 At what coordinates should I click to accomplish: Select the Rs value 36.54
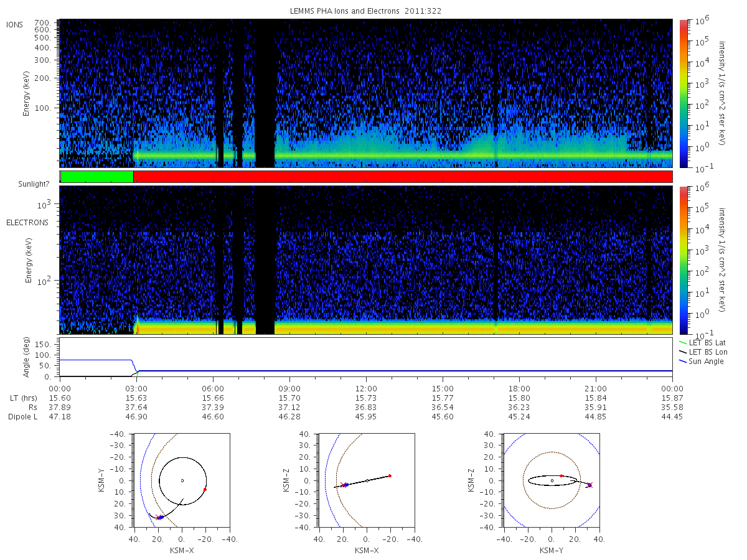click(443, 408)
